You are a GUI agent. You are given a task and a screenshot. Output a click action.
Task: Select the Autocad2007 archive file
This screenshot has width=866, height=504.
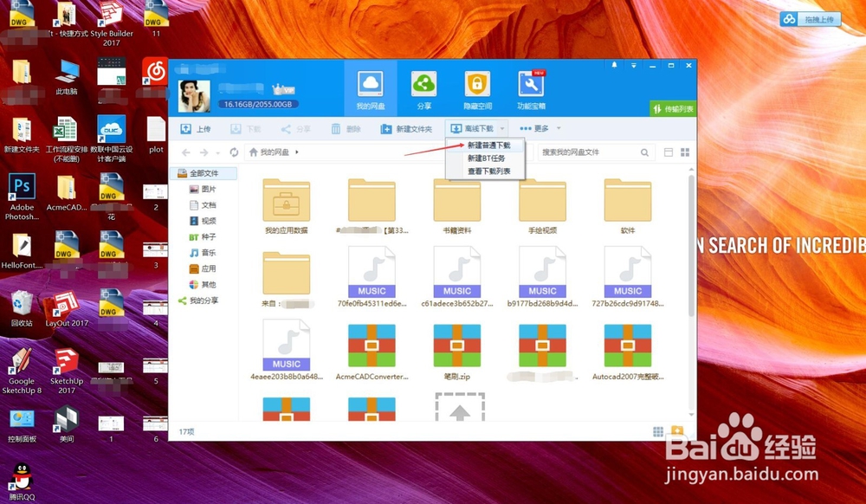(627, 351)
